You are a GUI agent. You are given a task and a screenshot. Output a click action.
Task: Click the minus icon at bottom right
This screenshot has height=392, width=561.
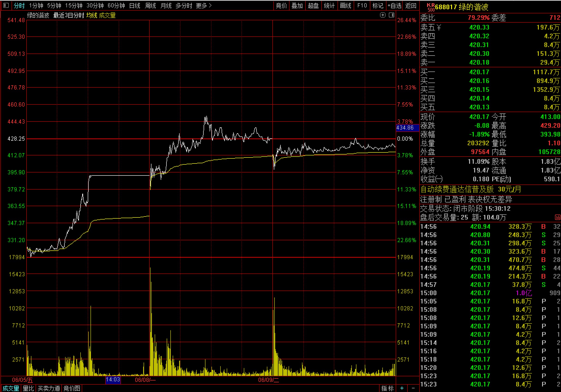pos(413,388)
